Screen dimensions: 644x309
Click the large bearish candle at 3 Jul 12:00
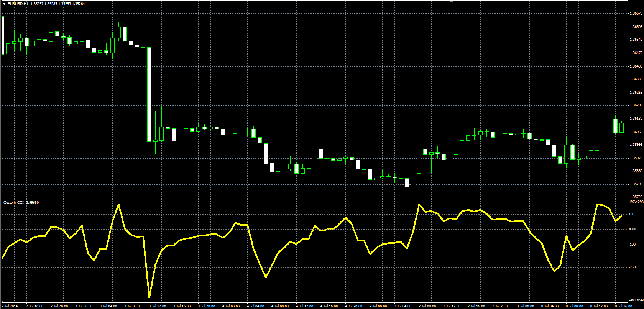point(149,94)
